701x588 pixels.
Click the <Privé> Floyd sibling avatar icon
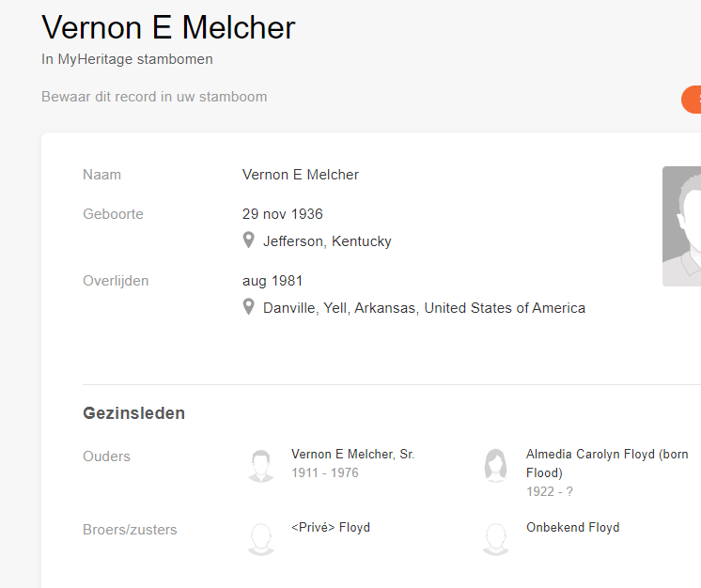(x=261, y=538)
